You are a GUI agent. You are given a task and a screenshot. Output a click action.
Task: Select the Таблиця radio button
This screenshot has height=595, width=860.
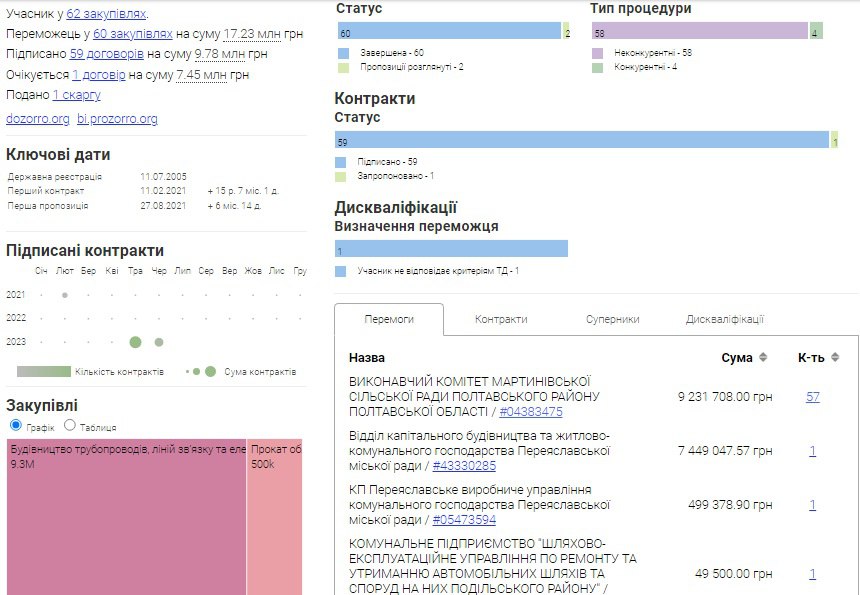[x=70, y=426]
